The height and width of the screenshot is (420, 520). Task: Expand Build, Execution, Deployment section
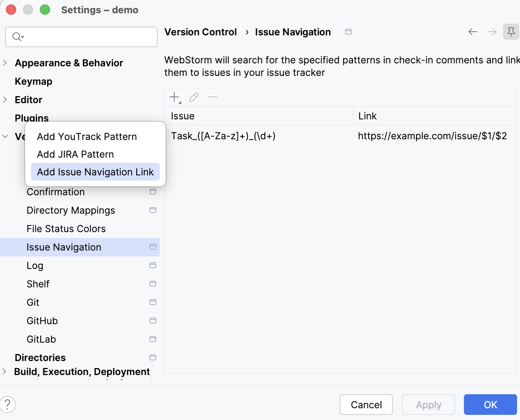4,371
